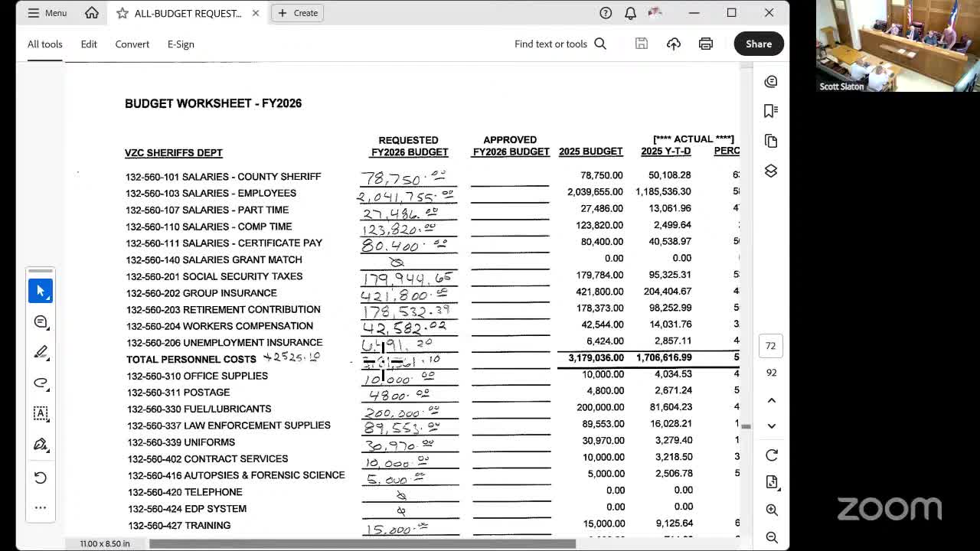Screen dimensions: 980x551
Task: Click the VZC SHERIFFS DEPT heading
Action: coord(174,153)
